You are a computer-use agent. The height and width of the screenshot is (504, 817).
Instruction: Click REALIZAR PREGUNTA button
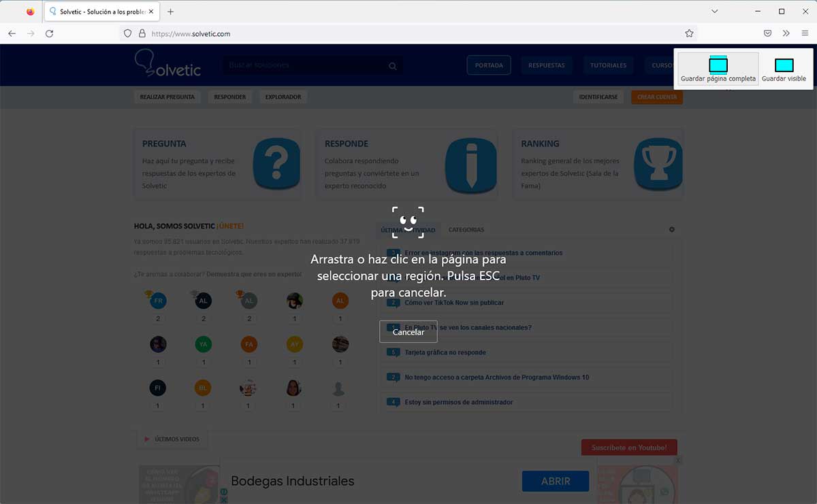coord(167,97)
